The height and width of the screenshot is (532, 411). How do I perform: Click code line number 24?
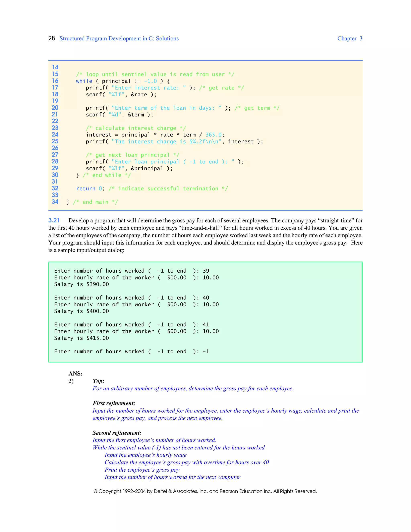[x=55, y=135]
